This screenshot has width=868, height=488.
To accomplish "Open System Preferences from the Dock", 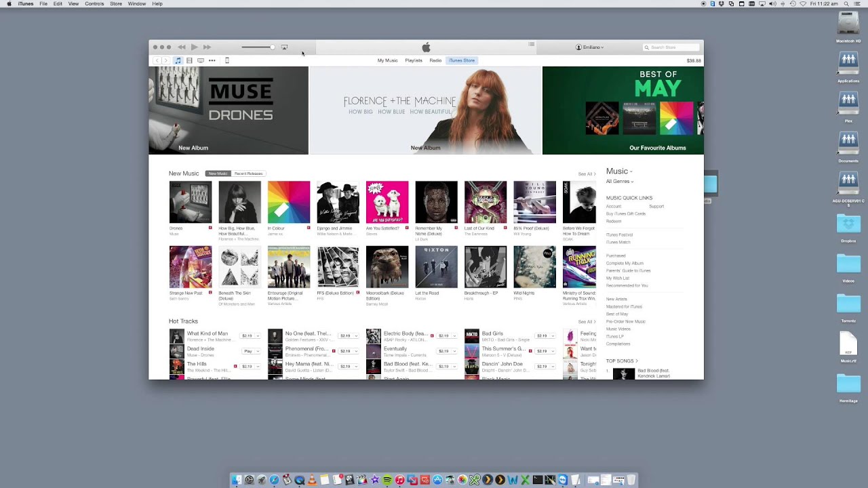I will [x=250, y=480].
